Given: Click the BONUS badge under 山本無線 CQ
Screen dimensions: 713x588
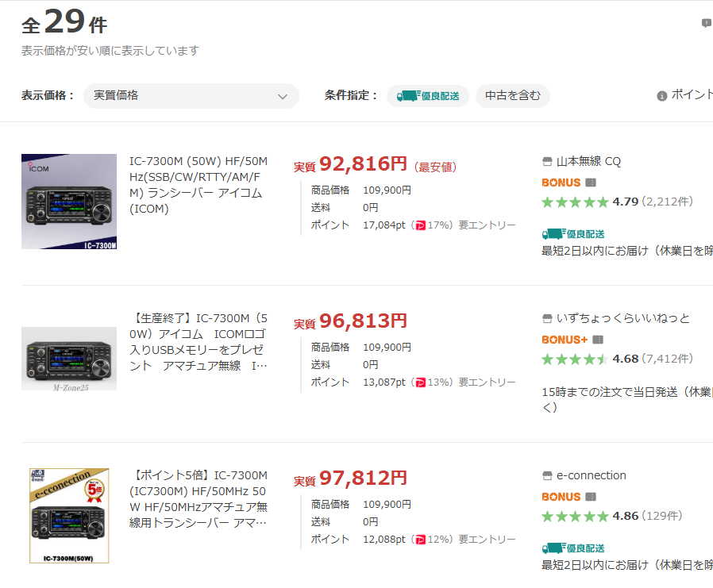Looking at the screenshot, I should click(561, 183).
